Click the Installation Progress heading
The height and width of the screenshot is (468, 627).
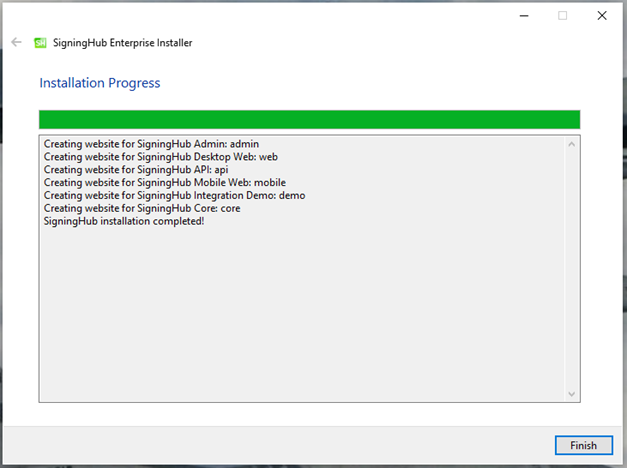[x=100, y=83]
